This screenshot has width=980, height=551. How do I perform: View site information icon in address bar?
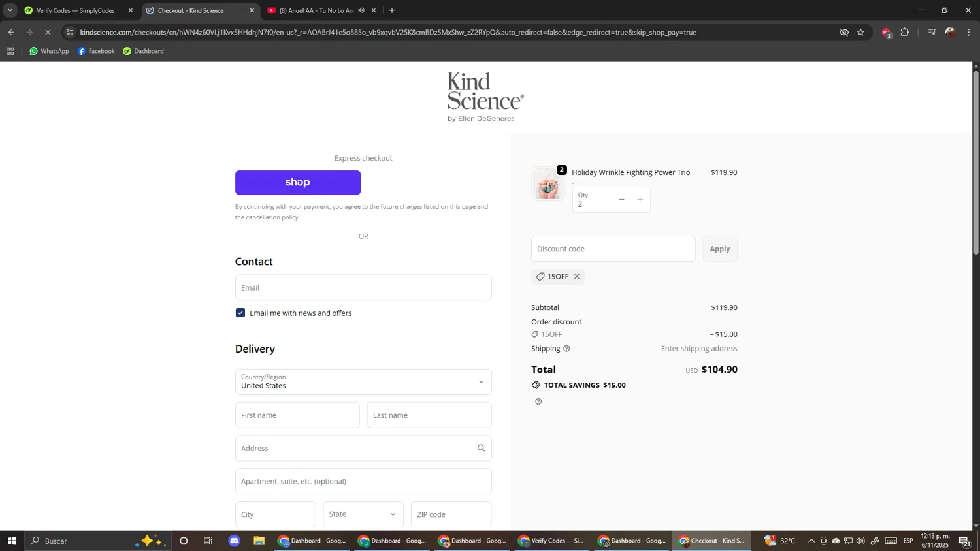70,32
